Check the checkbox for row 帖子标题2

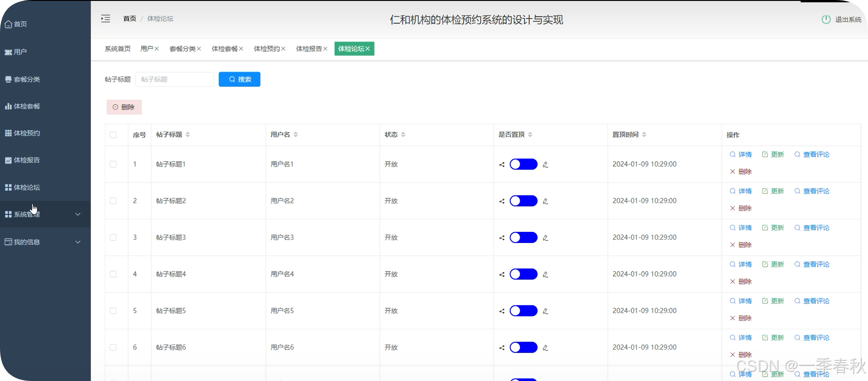pyautogui.click(x=113, y=201)
